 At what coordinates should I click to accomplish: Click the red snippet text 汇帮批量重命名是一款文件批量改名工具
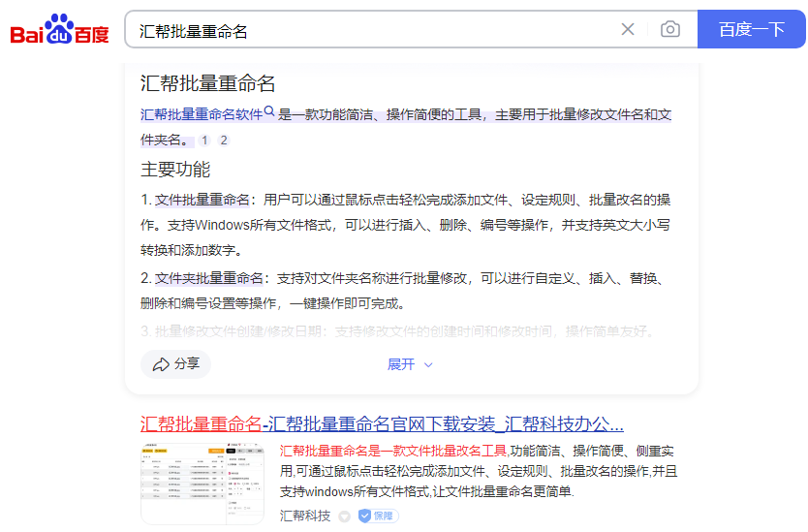[393, 451]
